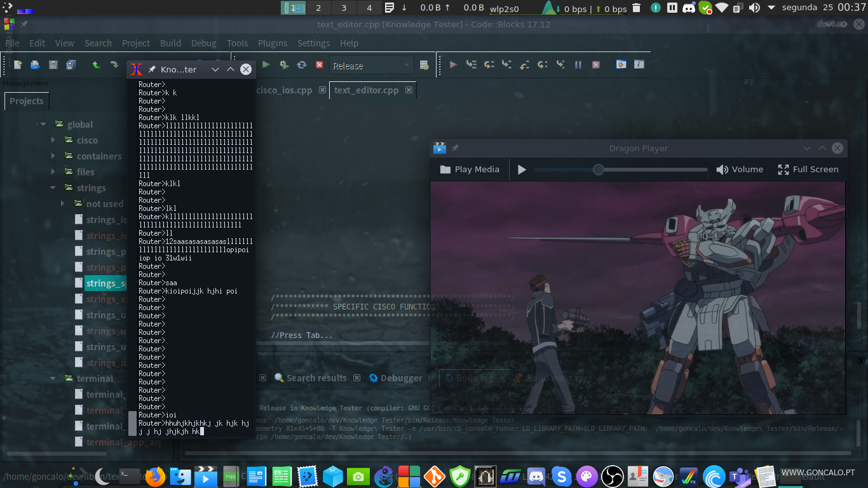Screen dimensions: 868x488
Task: Click the Run to cursor debugger icon
Action: (471, 65)
